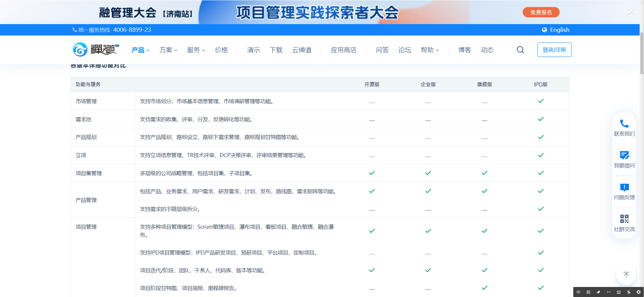Click the 登录/注册 button
644x297 pixels.
[x=554, y=50]
